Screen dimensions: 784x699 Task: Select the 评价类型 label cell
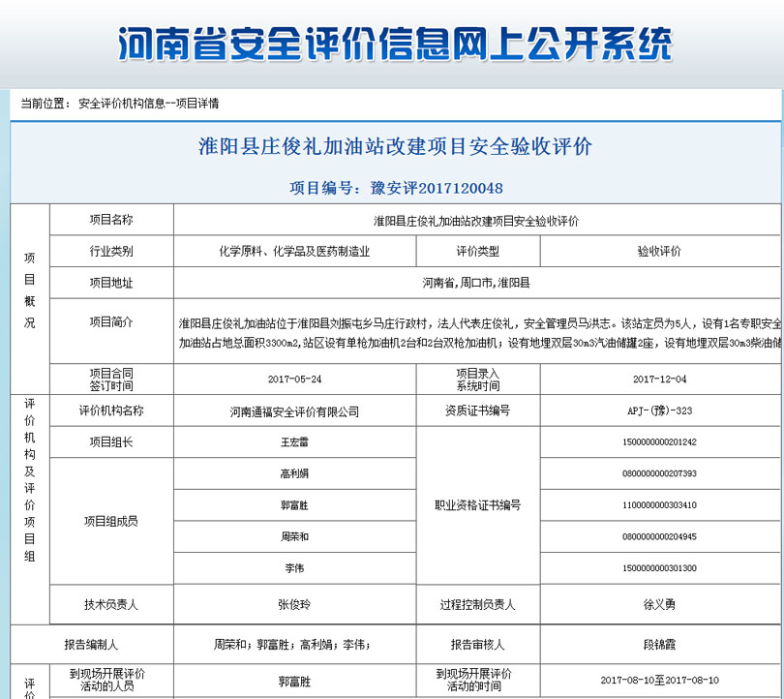478,251
